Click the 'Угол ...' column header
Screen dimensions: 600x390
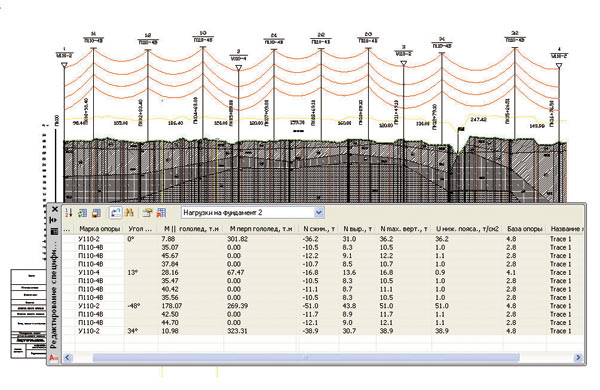coord(140,229)
